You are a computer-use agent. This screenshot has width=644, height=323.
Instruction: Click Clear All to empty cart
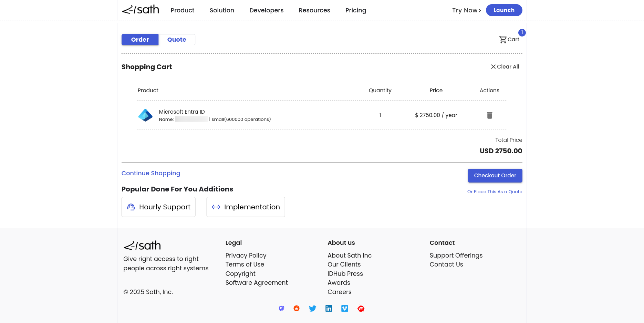click(x=505, y=67)
